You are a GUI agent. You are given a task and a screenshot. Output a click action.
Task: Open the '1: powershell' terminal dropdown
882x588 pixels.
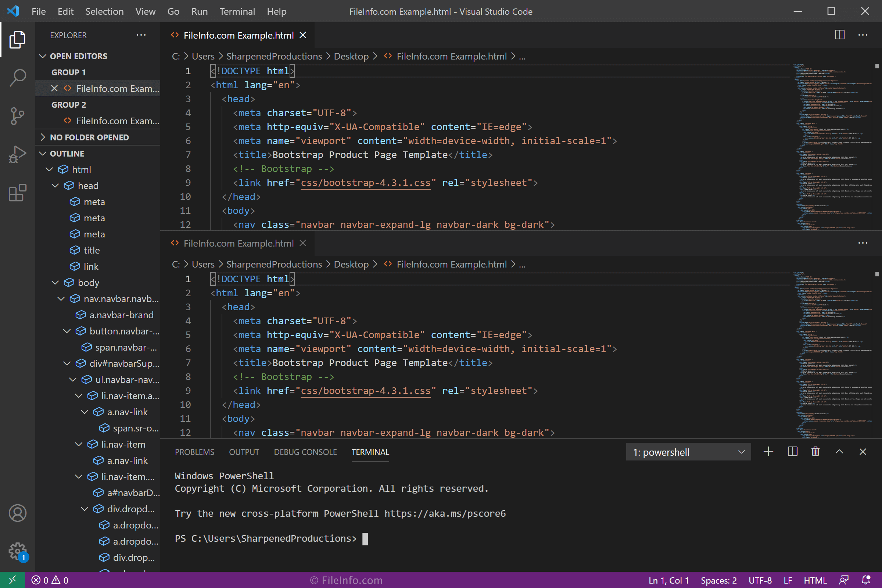coord(688,452)
